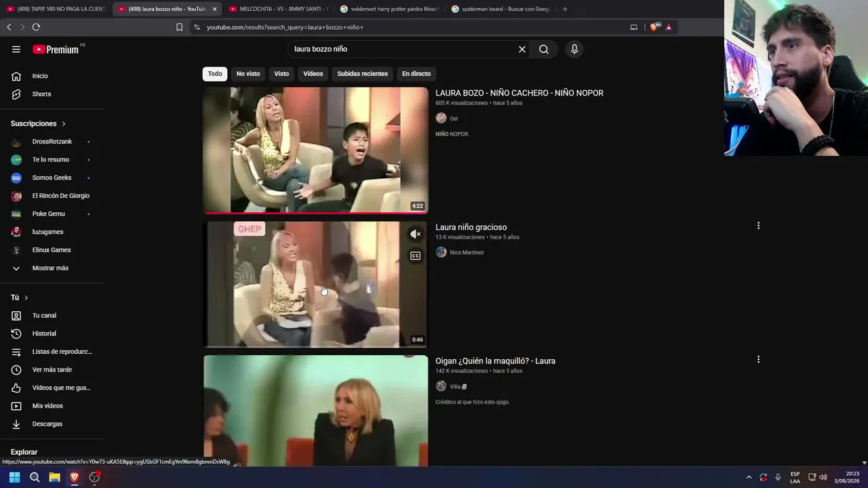Open Brave Rewards triangle icon
Screen dimensions: 868x488
point(669,27)
